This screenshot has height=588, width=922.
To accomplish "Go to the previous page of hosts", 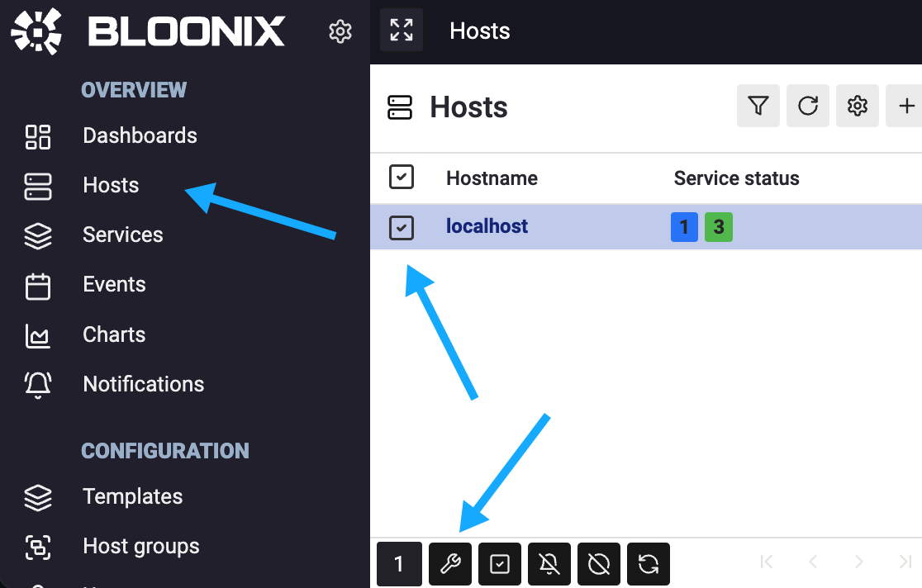I will tap(813, 562).
